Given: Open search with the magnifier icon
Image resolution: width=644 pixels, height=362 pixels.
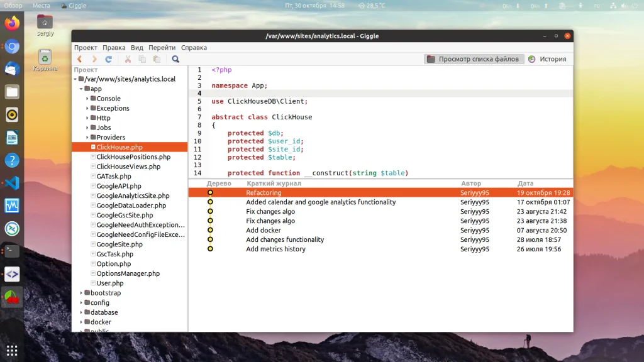Looking at the screenshot, I should 175,59.
